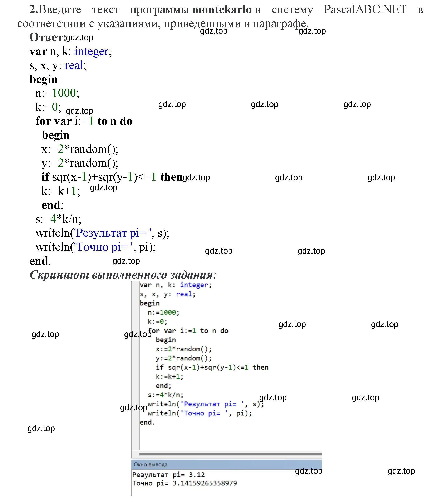Click 'x:=2*random();' in the typed serif answer
Image resolution: width=437 pixels, height=504 pixels.
(x=80, y=149)
